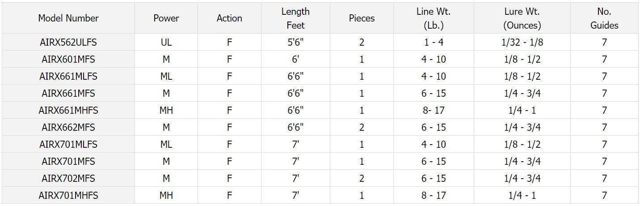Click the No. Guides column header
The image size is (644, 206).
tap(604, 18)
